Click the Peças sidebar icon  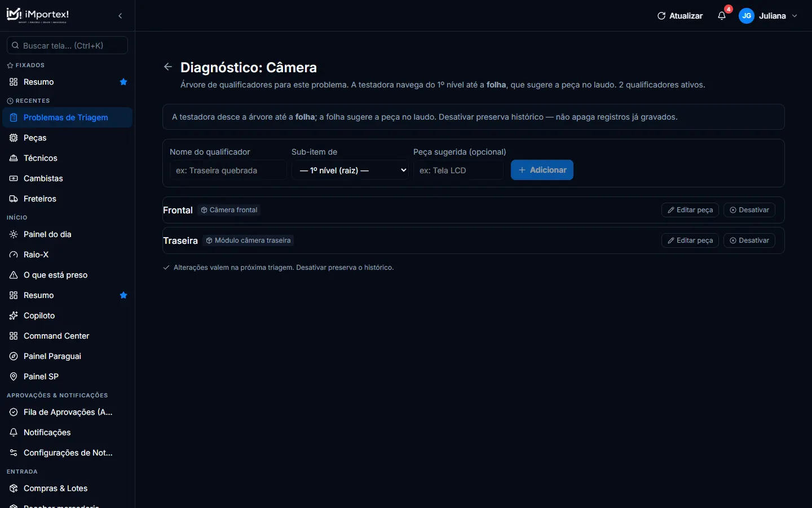coord(14,138)
